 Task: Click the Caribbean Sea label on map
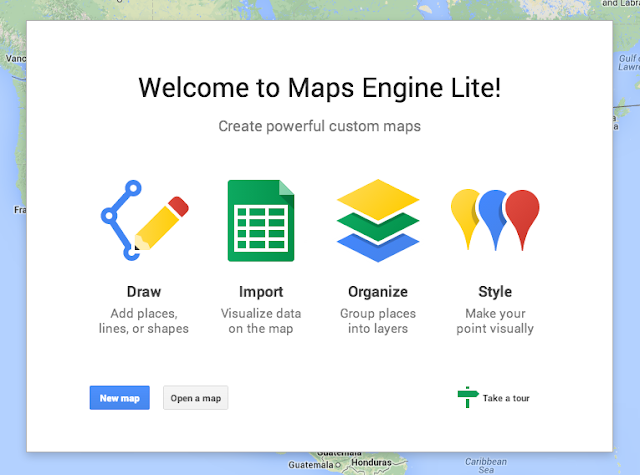tap(486, 465)
